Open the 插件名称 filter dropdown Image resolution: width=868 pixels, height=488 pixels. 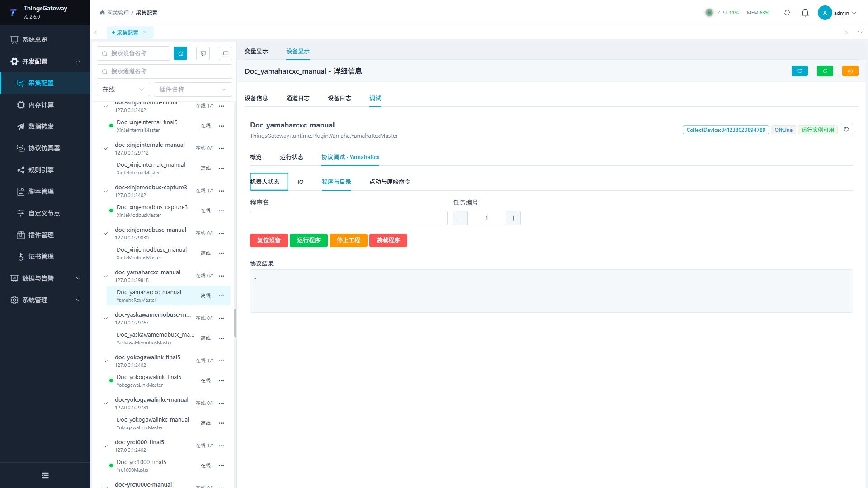(x=193, y=89)
